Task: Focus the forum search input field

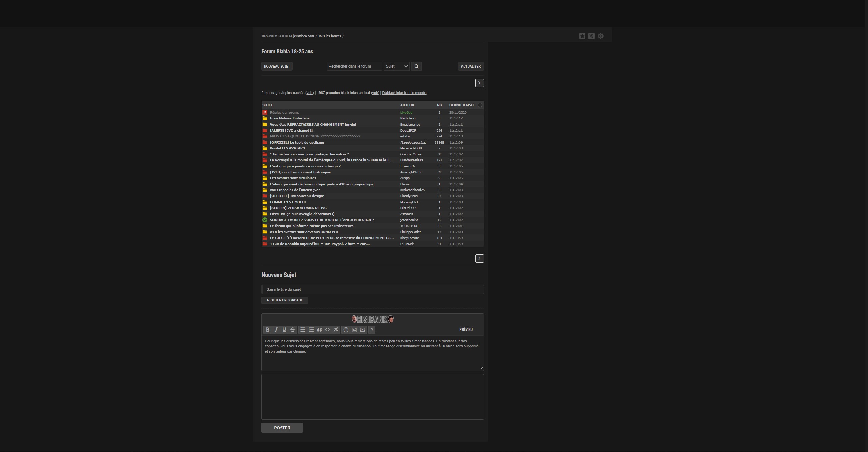Action: tap(354, 66)
